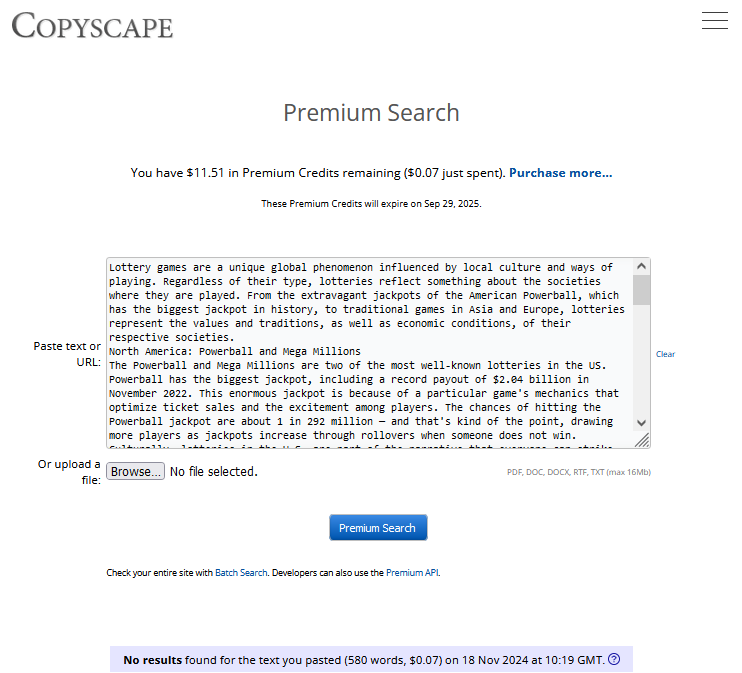The width and height of the screenshot is (742, 673).
Task: Click the textarea scroll up arrow
Action: point(641,266)
